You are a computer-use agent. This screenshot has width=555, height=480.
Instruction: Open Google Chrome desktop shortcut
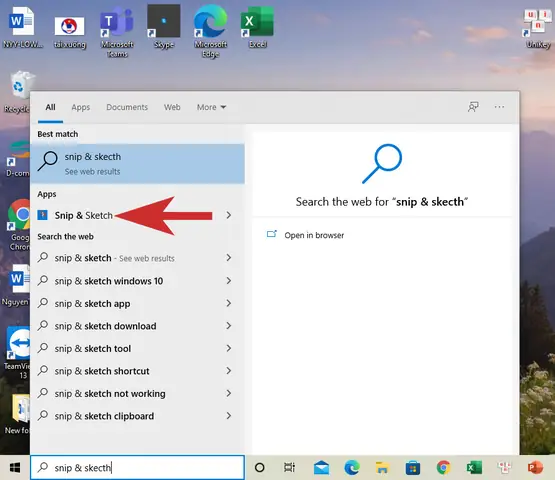pyautogui.click(x=18, y=225)
